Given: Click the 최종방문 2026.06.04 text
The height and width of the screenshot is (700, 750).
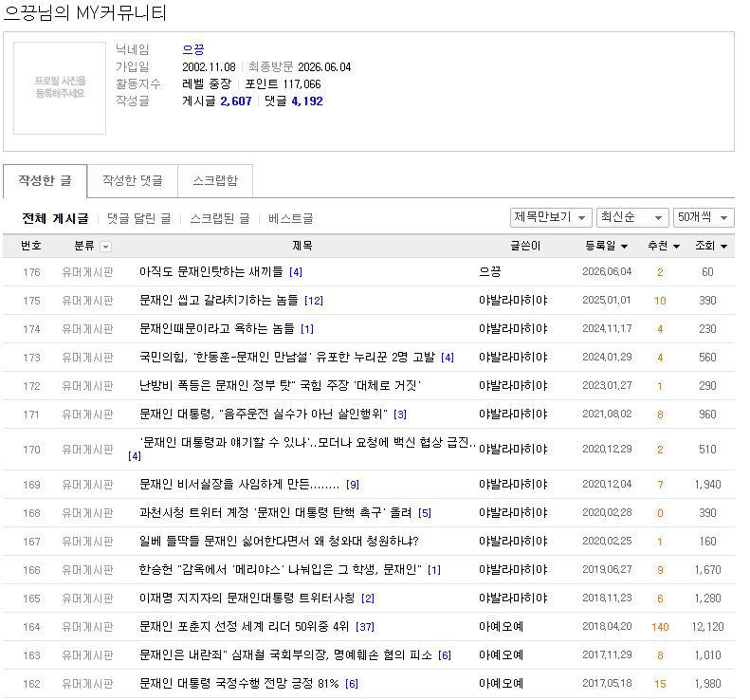Looking at the screenshot, I should 300,67.
